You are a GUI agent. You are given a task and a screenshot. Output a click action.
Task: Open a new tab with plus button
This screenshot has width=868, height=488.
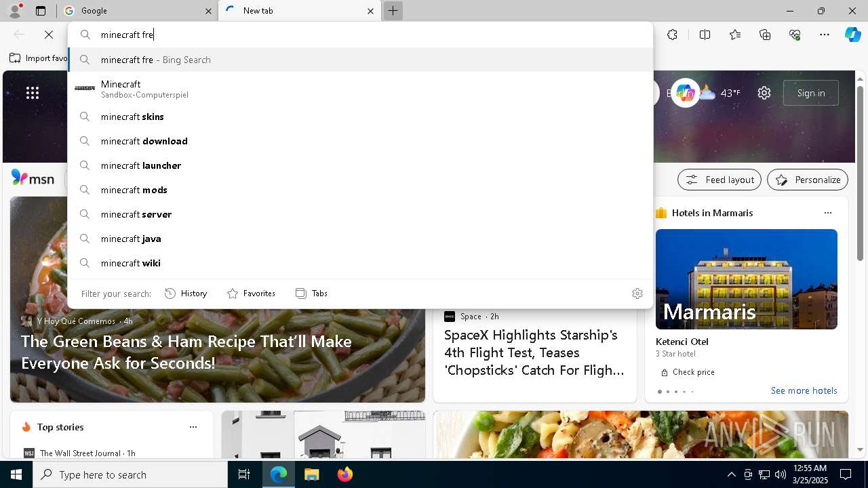pyautogui.click(x=393, y=11)
